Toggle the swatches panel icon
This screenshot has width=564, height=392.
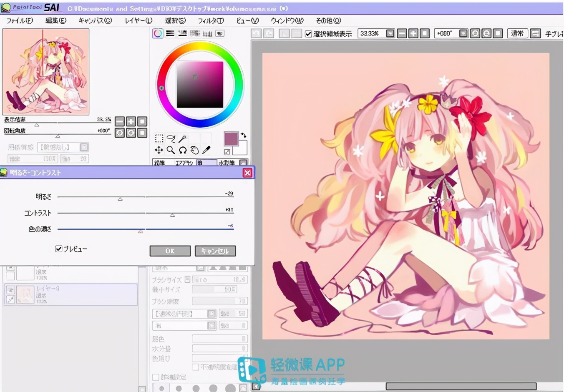click(195, 34)
